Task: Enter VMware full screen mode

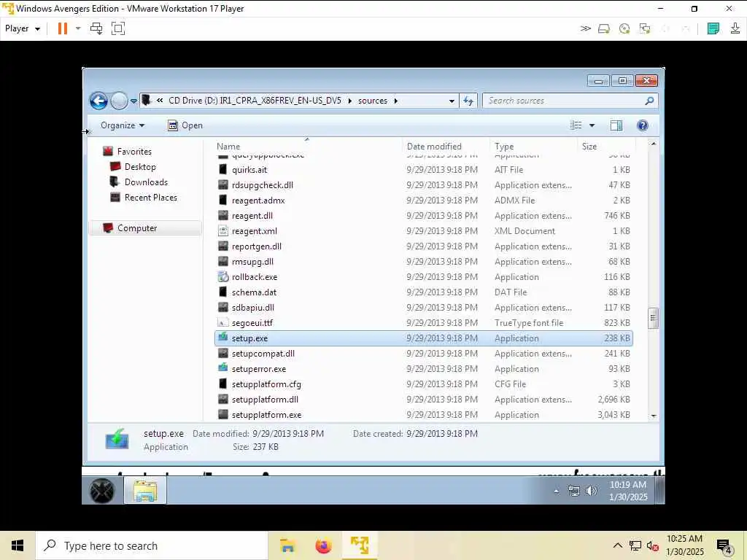Action: pos(117,28)
